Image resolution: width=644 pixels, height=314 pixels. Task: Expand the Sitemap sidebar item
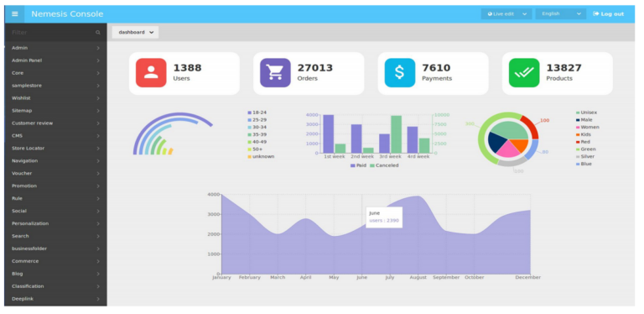tap(56, 111)
